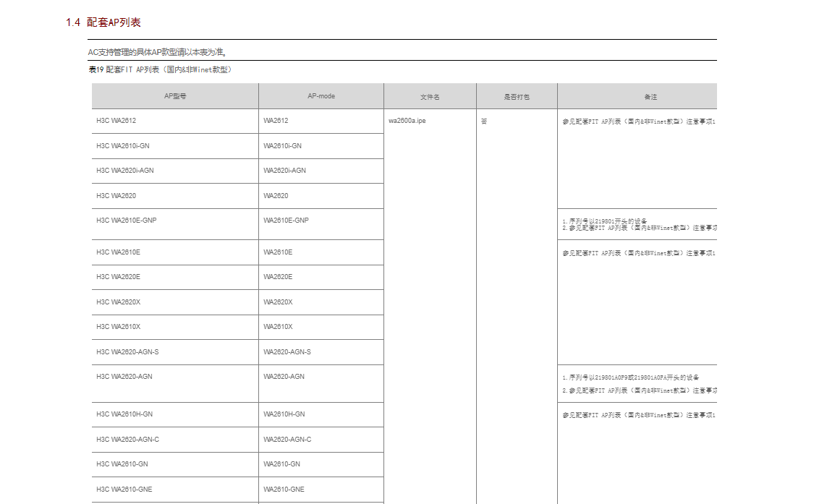Screen dimensions: 827x504
Task: Select the 'WA2620-AGN-C' AP-mode cell
Action: pyautogui.click(x=321, y=440)
